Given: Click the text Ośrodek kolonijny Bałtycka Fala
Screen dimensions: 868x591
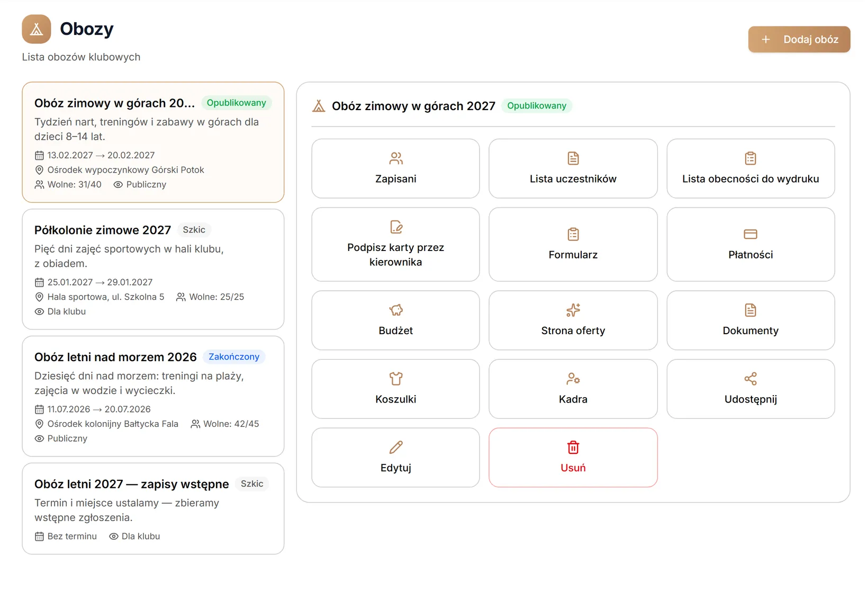Looking at the screenshot, I should pyautogui.click(x=113, y=424).
